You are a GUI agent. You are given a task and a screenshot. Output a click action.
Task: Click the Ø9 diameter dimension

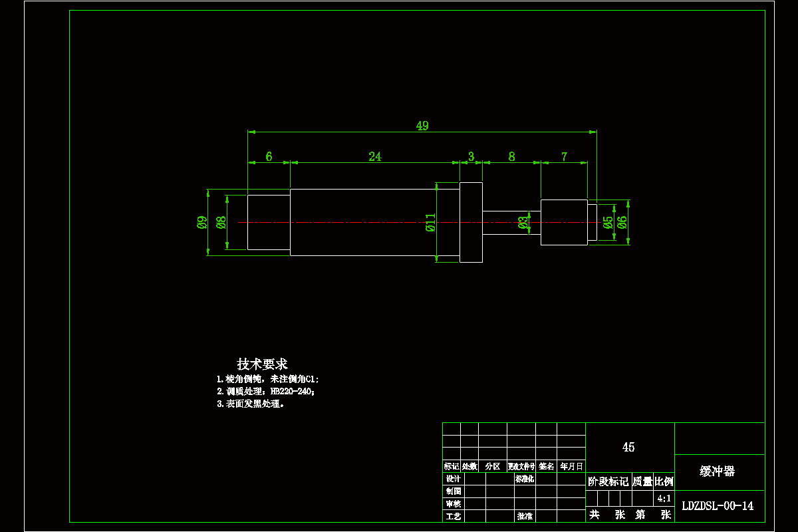tap(201, 222)
